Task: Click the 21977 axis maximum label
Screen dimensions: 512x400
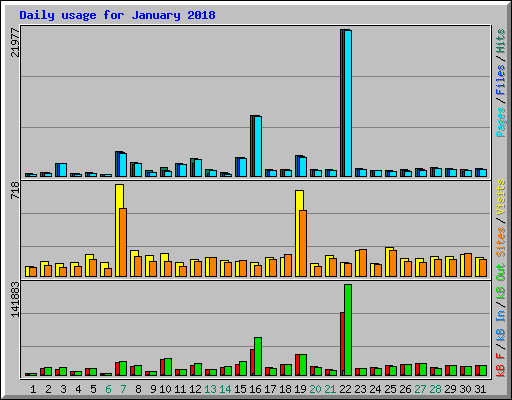Action: (15, 42)
